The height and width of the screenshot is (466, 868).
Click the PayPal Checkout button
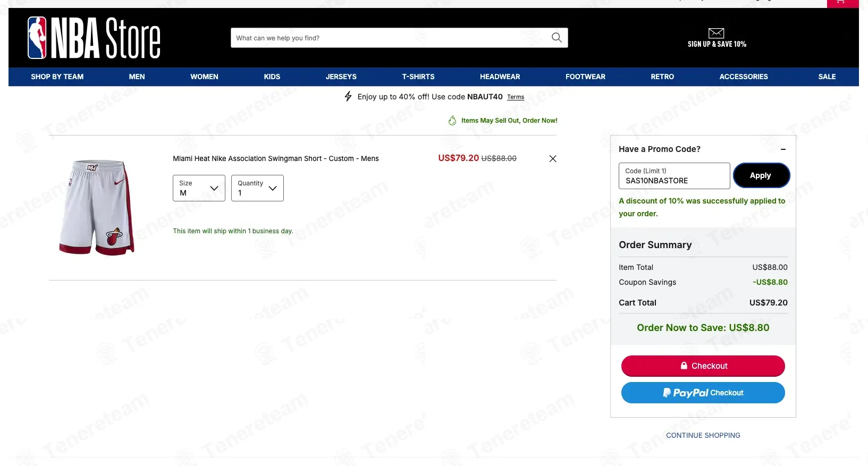pyautogui.click(x=703, y=393)
